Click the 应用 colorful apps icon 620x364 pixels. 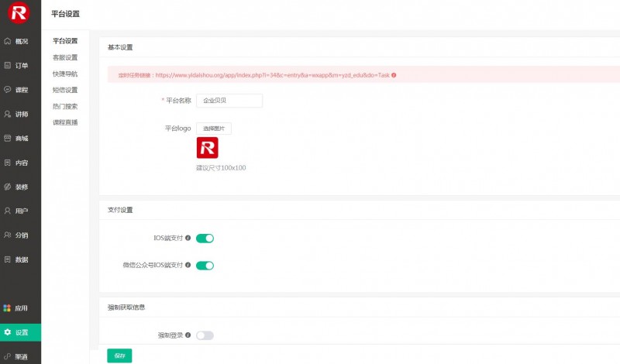point(8,307)
